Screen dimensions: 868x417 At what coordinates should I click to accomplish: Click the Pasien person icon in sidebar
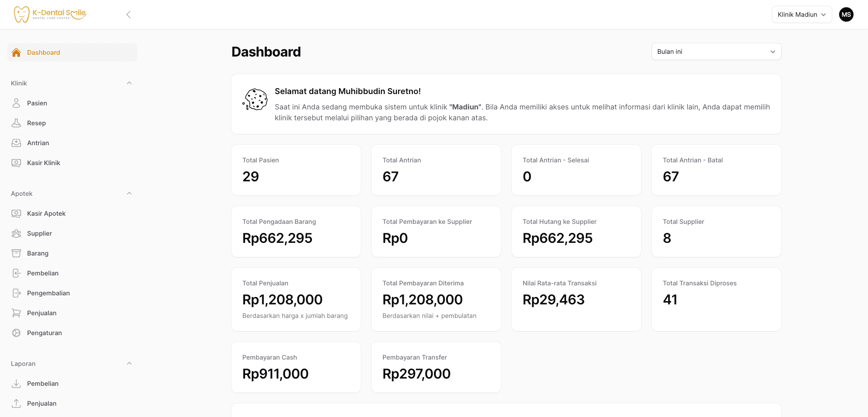(16, 103)
